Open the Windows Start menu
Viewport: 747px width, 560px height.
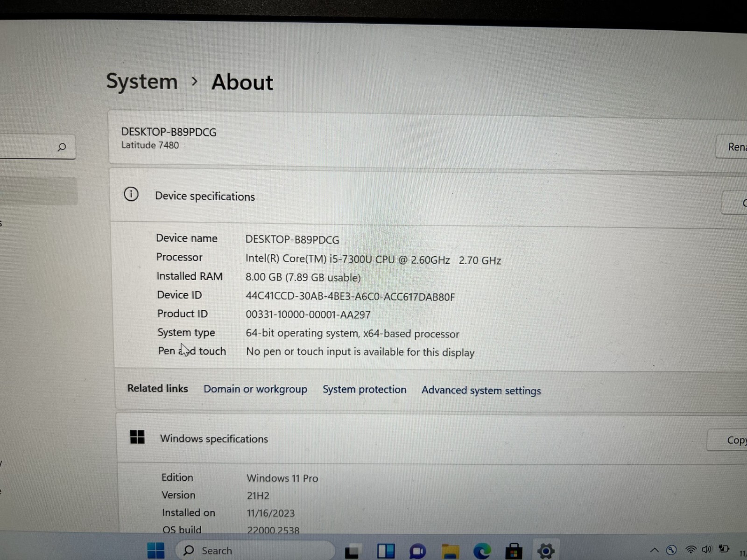pos(155,551)
